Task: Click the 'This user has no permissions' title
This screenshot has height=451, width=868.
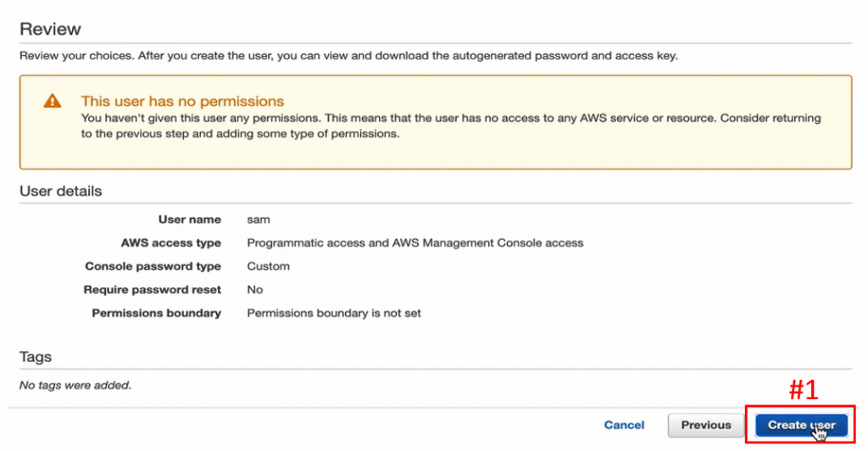Action: (x=182, y=102)
